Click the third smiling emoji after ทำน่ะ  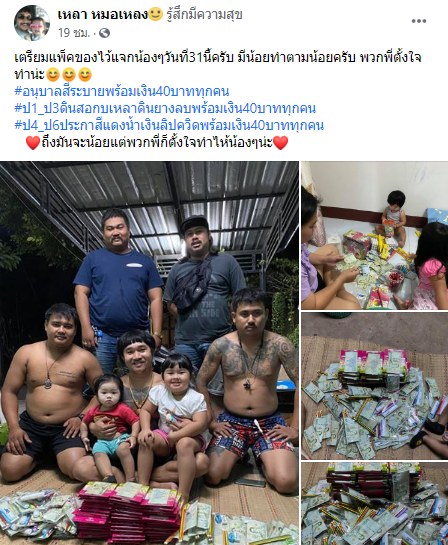click(85, 75)
